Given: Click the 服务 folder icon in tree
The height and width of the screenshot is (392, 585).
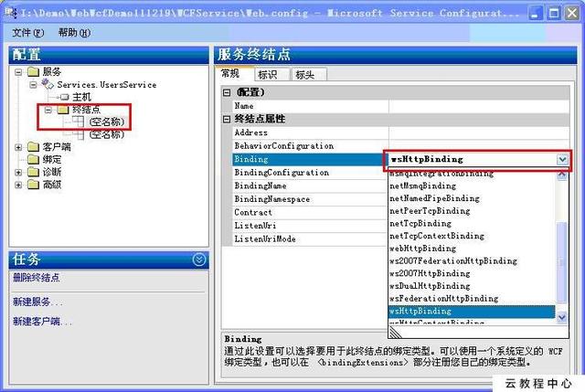Looking at the screenshot, I should pyautogui.click(x=34, y=71).
